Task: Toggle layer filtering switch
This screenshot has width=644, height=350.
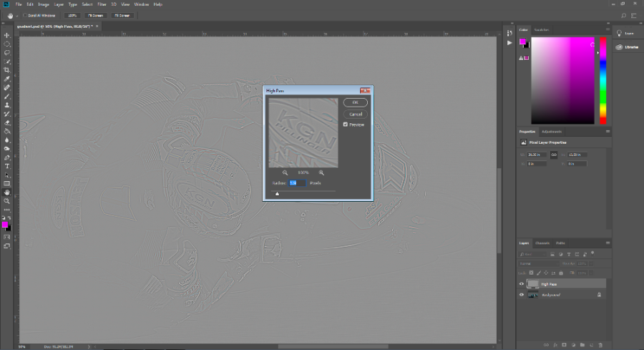Action: click(x=592, y=253)
